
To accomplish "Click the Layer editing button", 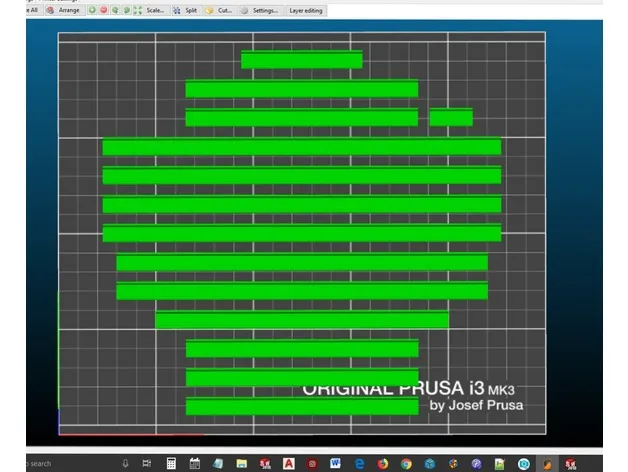I will point(306,10).
